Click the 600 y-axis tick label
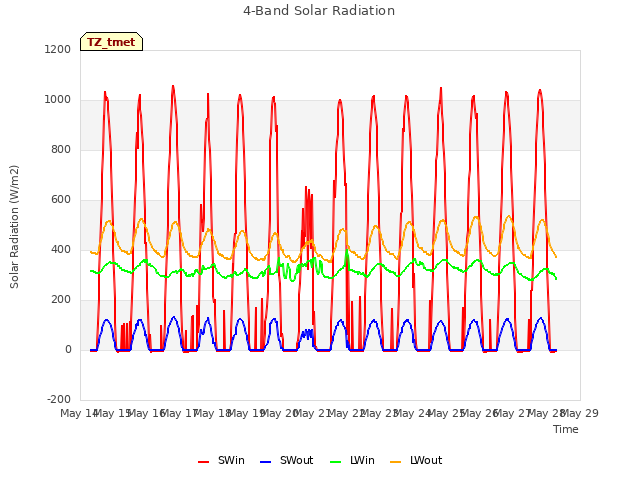640x480 pixels. 61,200
